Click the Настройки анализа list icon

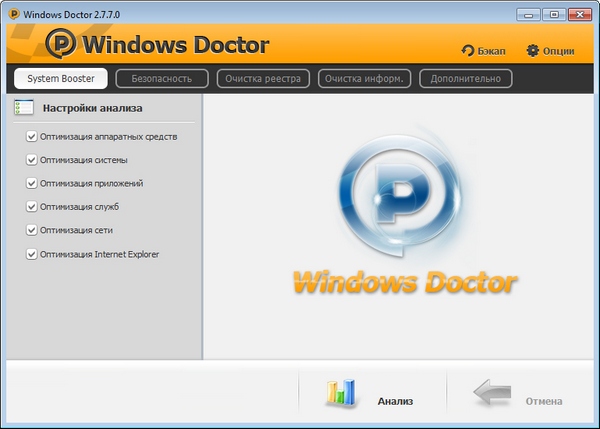point(24,107)
